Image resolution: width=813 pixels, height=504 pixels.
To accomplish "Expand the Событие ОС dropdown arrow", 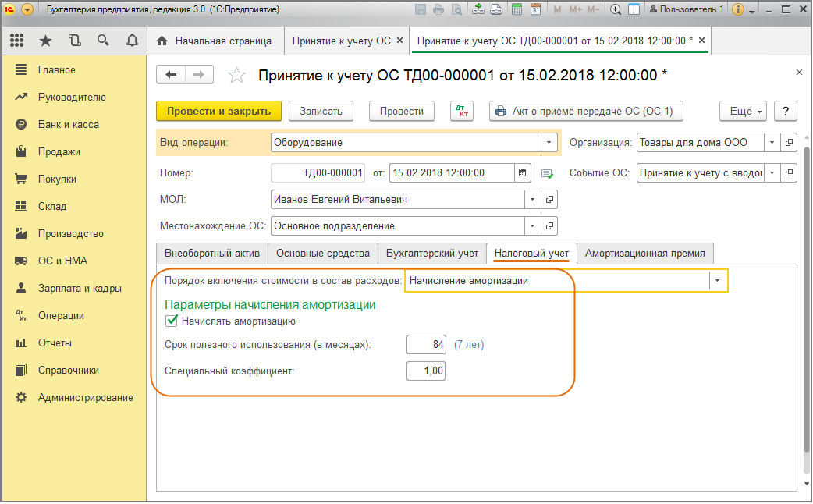I will click(x=772, y=172).
